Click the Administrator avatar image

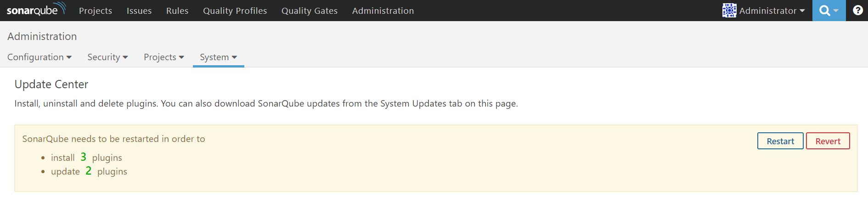pos(729,11)
